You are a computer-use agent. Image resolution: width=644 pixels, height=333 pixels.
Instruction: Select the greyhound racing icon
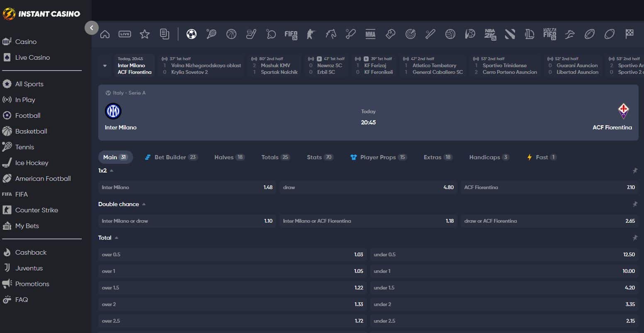point(570,34)
